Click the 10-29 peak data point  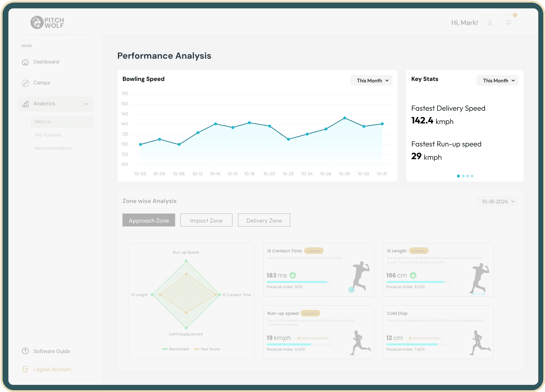coord(345,118)
